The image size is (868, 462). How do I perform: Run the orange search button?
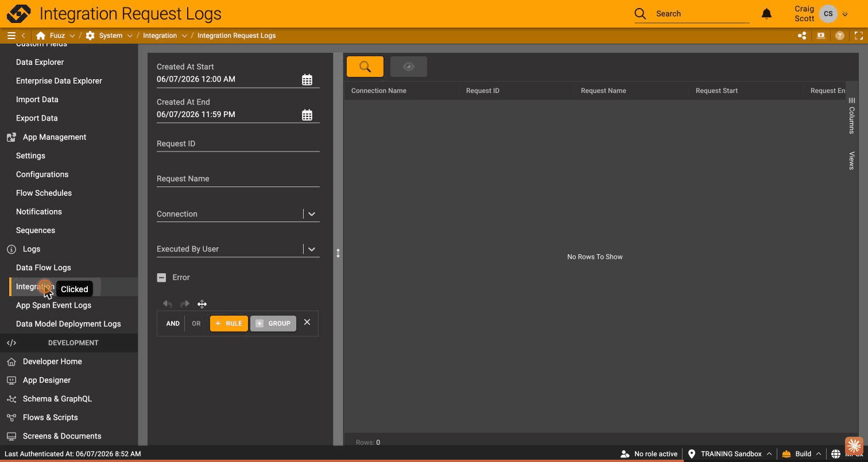365,67
